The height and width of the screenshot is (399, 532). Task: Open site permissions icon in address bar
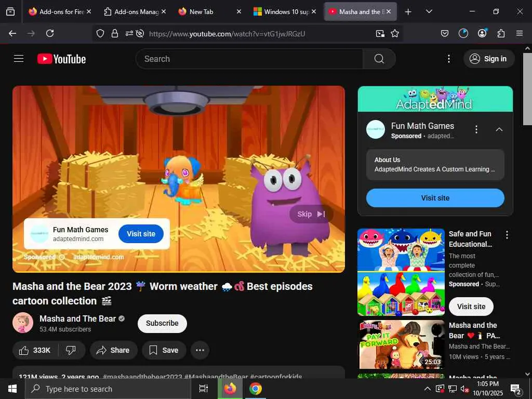[x=129, y=33]
